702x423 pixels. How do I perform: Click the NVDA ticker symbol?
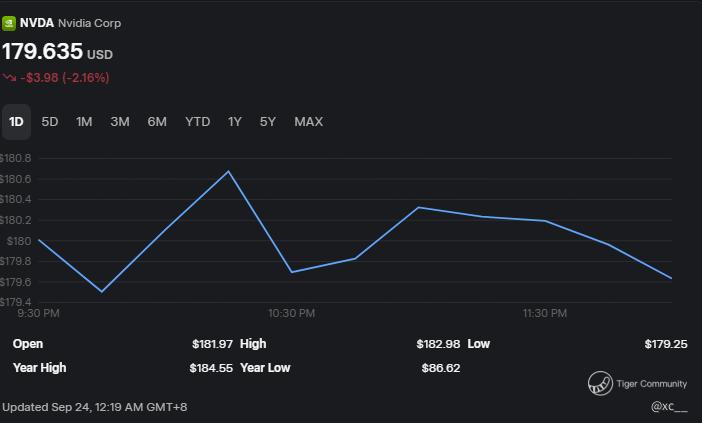(x=37, y=23)
